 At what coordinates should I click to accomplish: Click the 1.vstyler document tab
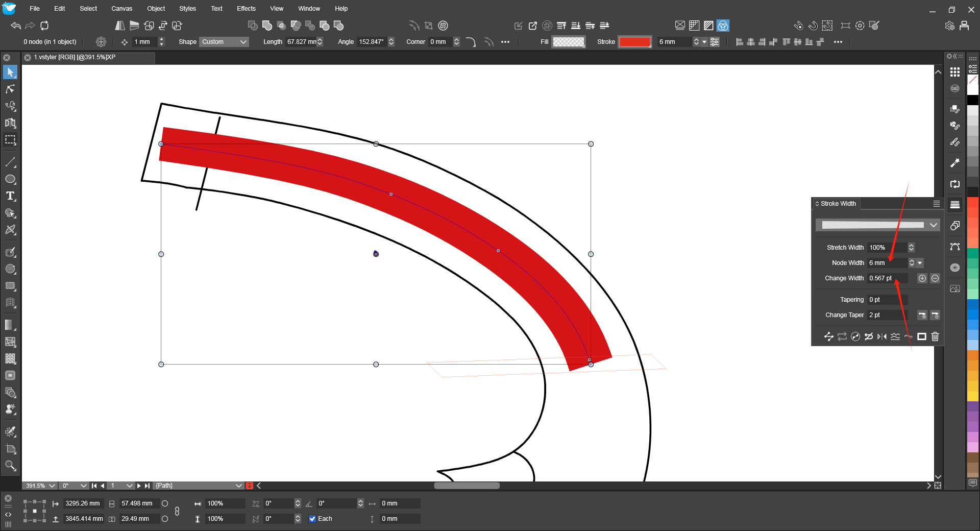(x=75, y=57)
